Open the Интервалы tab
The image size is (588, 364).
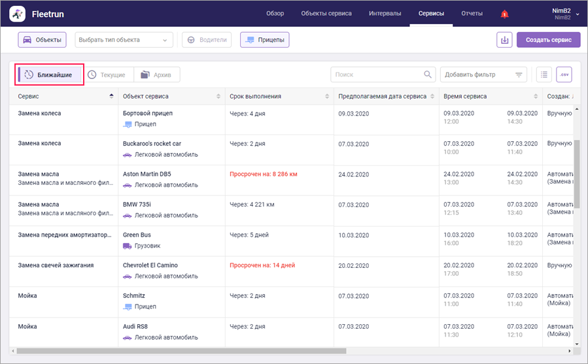click(x=385, y=14)
